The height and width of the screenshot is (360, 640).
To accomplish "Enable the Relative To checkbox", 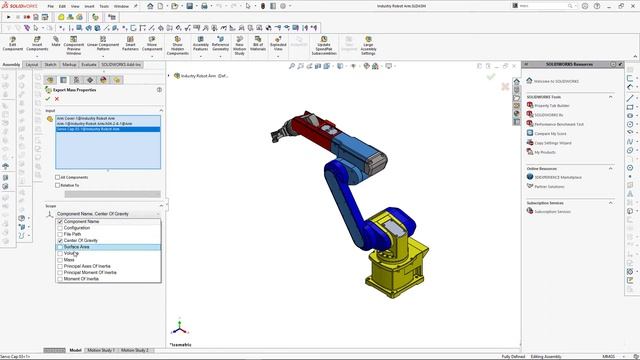I will coord(58,185).
